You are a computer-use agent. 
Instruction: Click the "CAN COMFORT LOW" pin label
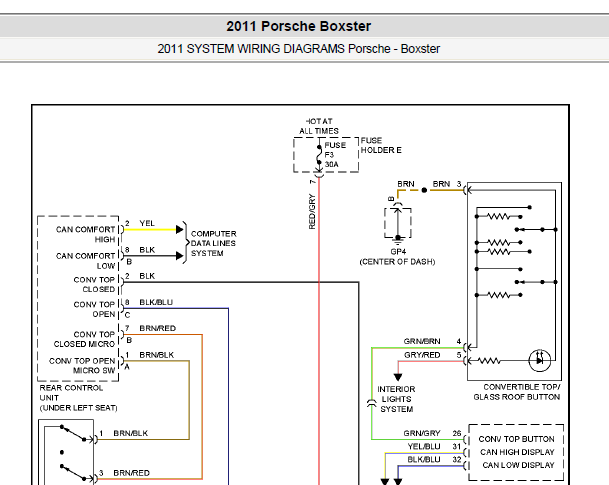click(85, 261)
